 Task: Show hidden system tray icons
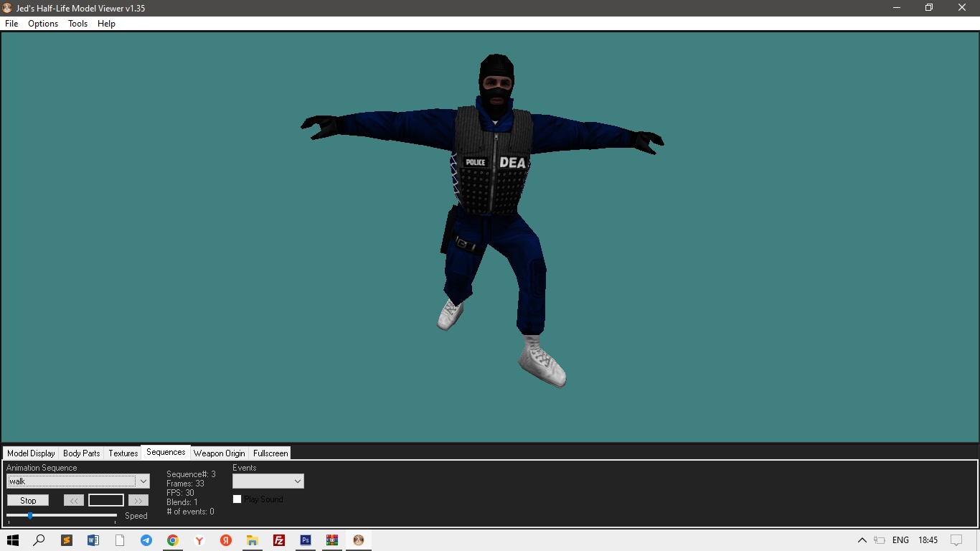[862, 540]
